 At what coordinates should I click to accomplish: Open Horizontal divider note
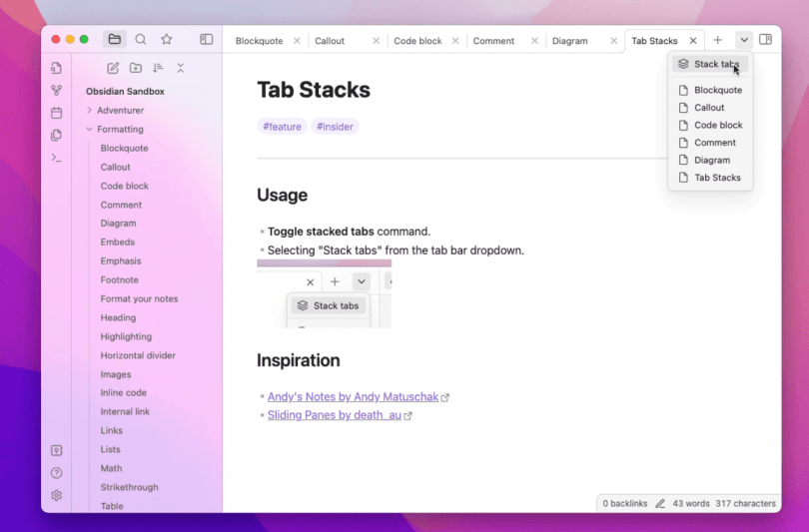click(138, 355)
